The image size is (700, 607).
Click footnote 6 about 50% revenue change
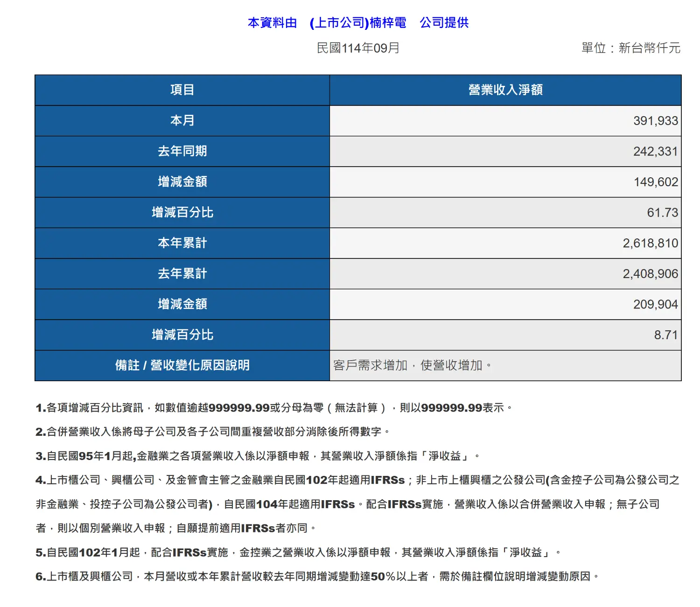(x=317, y=577)
